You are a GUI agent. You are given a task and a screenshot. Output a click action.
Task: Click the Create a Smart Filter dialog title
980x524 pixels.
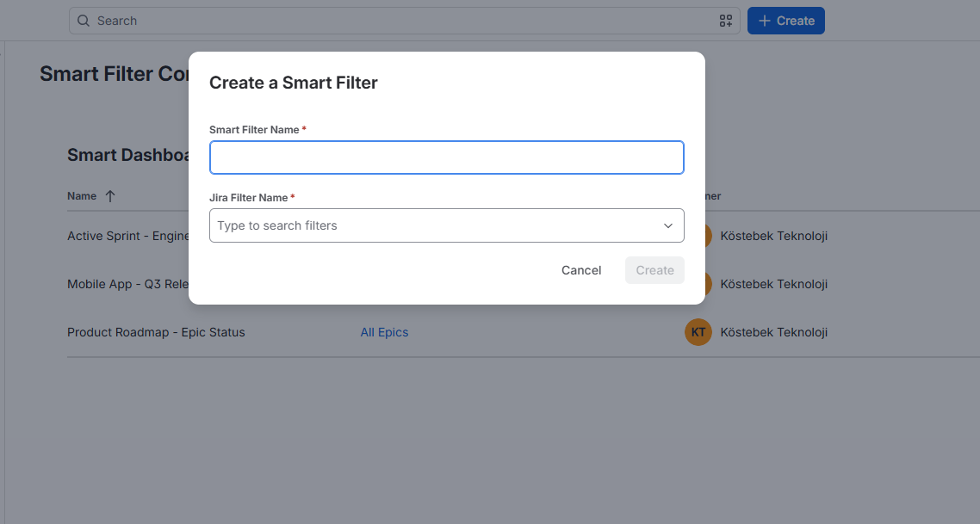[294, 83]
